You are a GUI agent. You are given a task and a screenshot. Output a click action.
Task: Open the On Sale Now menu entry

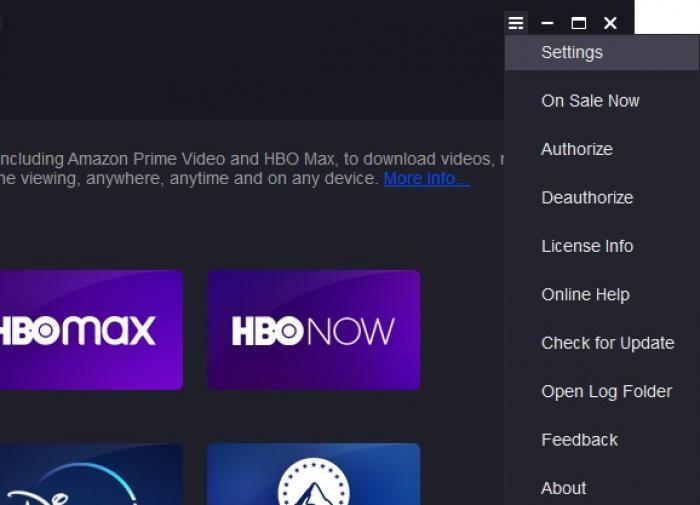pyautogui.click(x=602, y=101)
